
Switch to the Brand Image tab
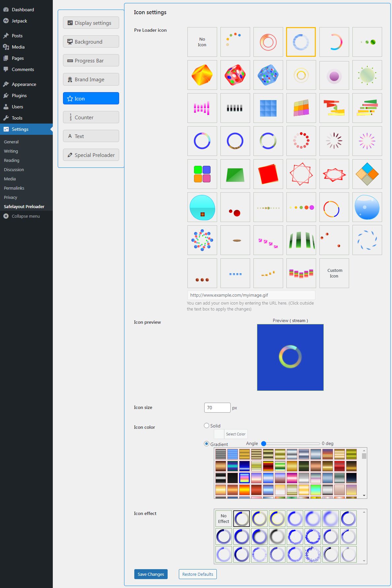coord(91,79)
